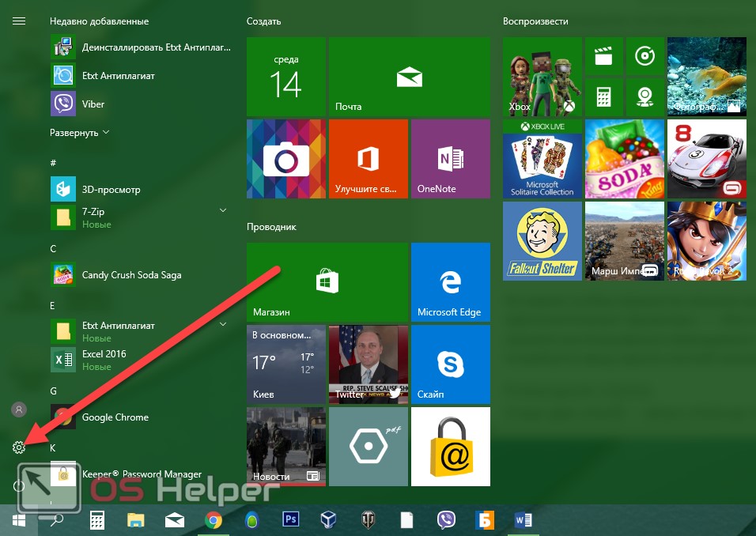Open Settings gear in Start menu sidebar
Viewport: 756px width, 536px height.
[x=19, y=447]
